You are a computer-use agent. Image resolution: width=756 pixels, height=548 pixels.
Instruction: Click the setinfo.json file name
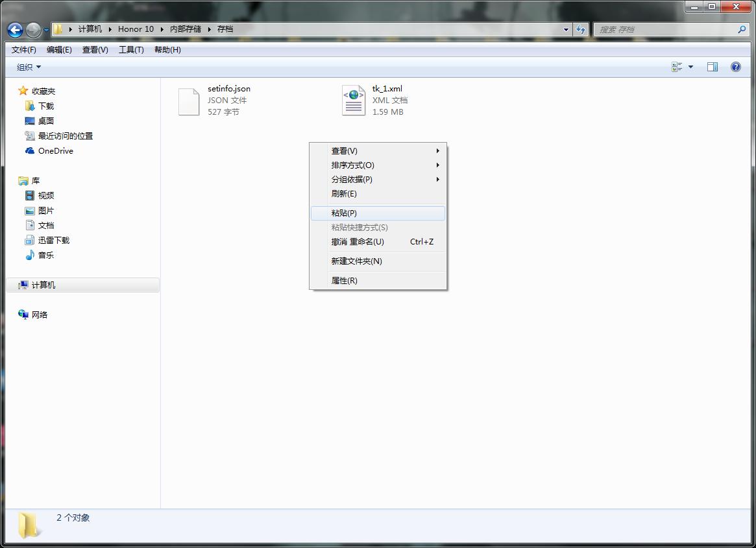coord(229,89)
